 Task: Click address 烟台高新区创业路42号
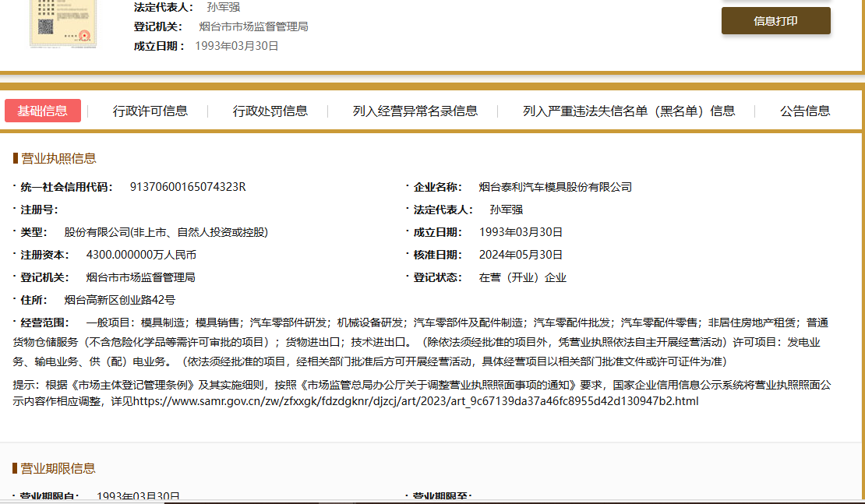click(x=120, y=300)
